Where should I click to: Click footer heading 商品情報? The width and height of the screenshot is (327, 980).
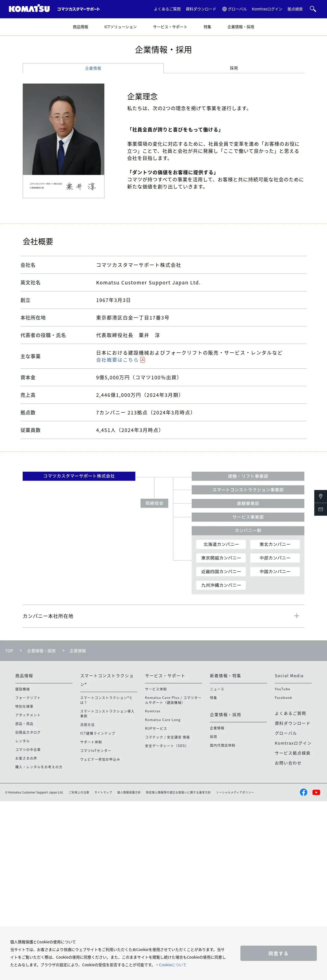tap(24, 676)
